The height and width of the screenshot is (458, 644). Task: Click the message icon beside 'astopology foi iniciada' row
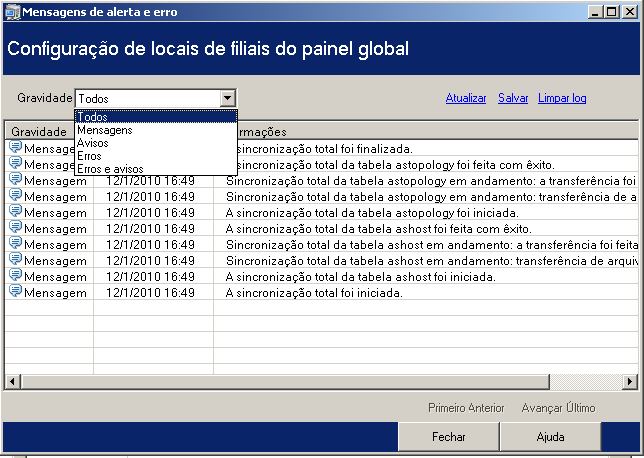click(x=16, y=211)
